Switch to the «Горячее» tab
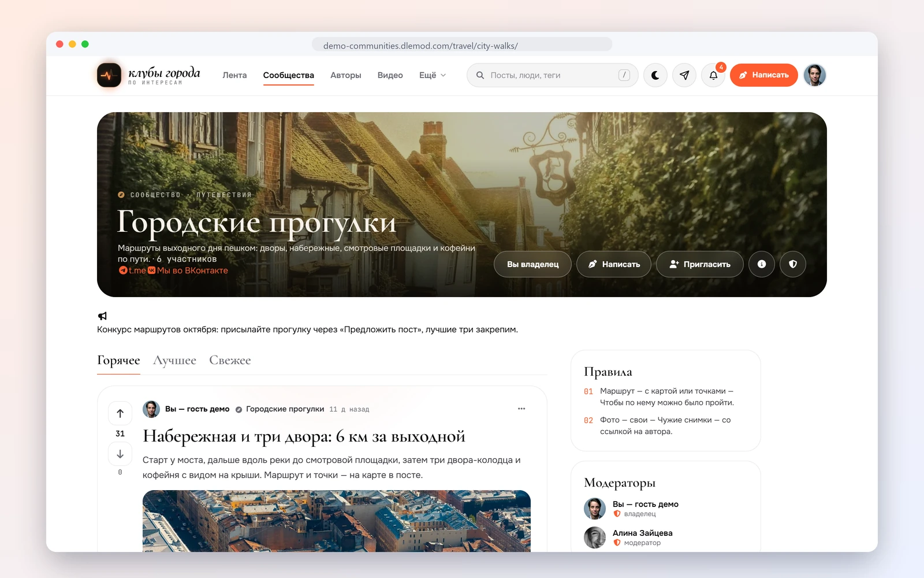This screenshot has height=578, width=924. 118,360
